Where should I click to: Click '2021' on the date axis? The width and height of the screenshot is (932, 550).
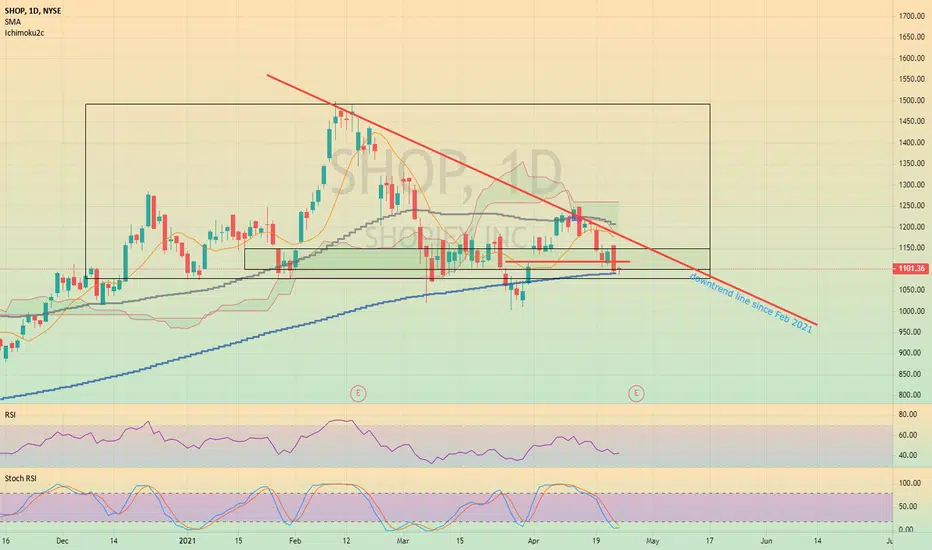click(187, 541)
